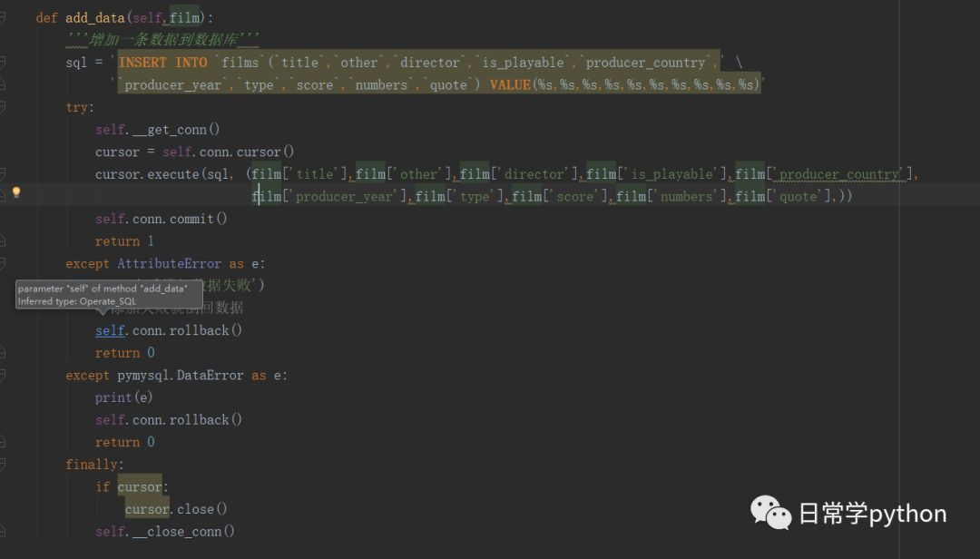
Task: Click the film['director'] argument
Action: pos(519,174)
